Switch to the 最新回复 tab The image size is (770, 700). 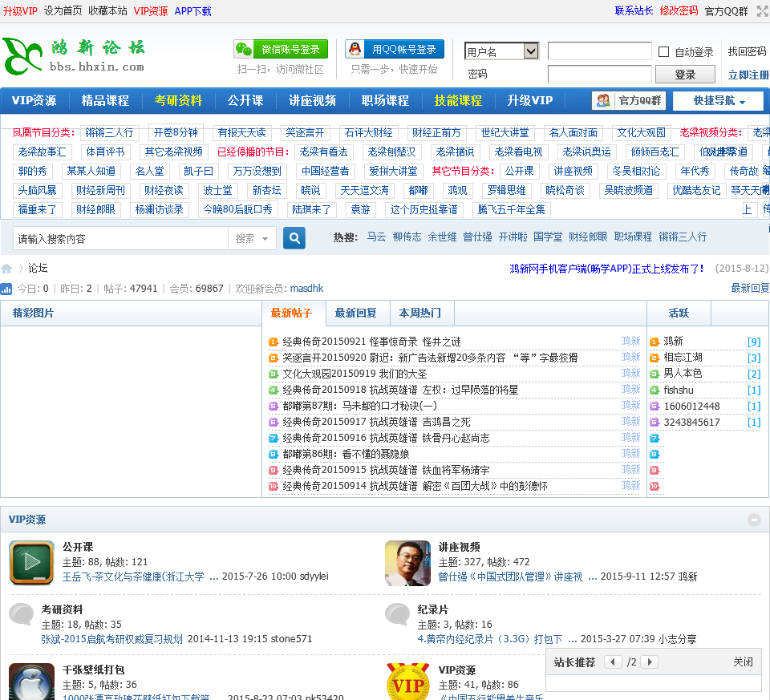[x=355, y=313]
